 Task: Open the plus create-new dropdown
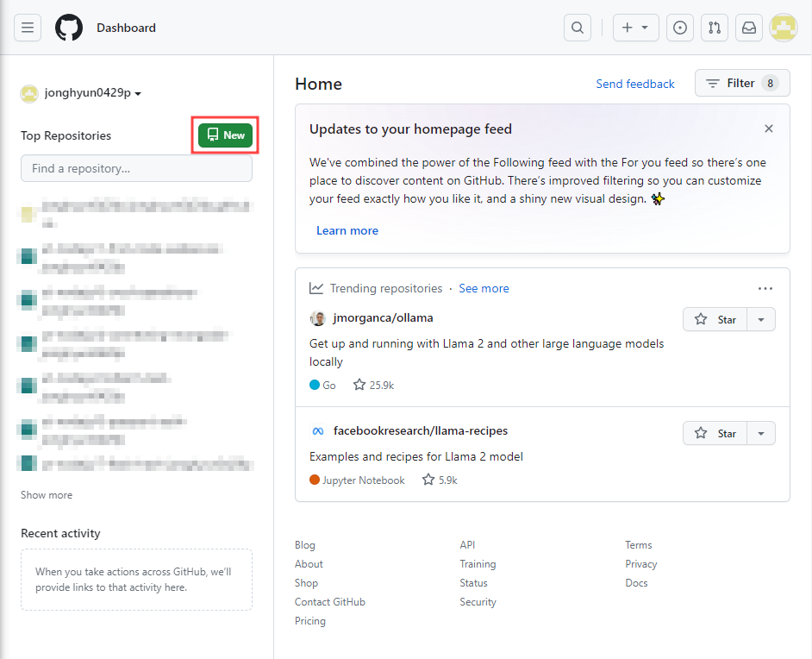tap(635, 28)
